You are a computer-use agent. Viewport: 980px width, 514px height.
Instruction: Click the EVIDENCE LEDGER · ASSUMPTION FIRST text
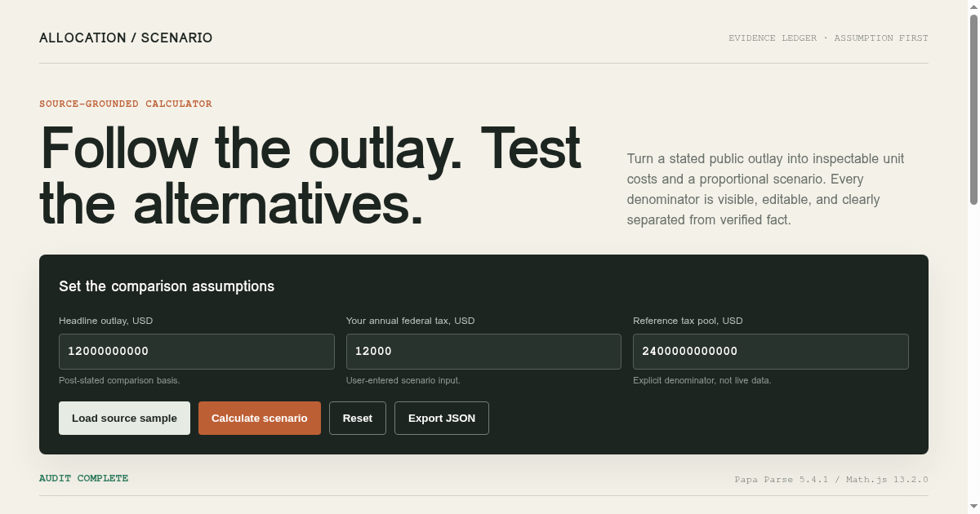828,38
